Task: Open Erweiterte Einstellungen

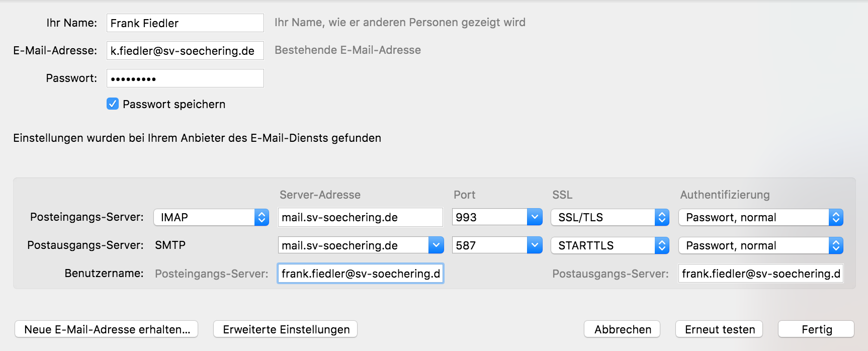Action: 286,329
